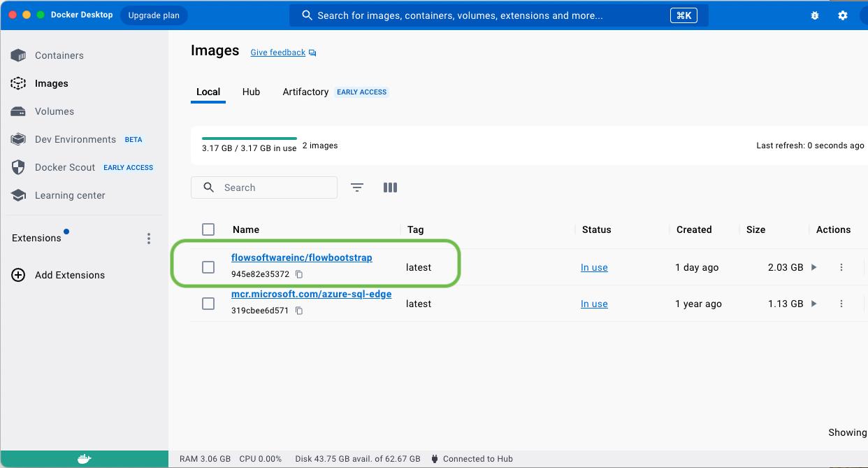Image resolution: width=868 pixels, height=468 pixels.
Task: Copy the 319cbee6d571 image ID
Action: coord(299,311)
